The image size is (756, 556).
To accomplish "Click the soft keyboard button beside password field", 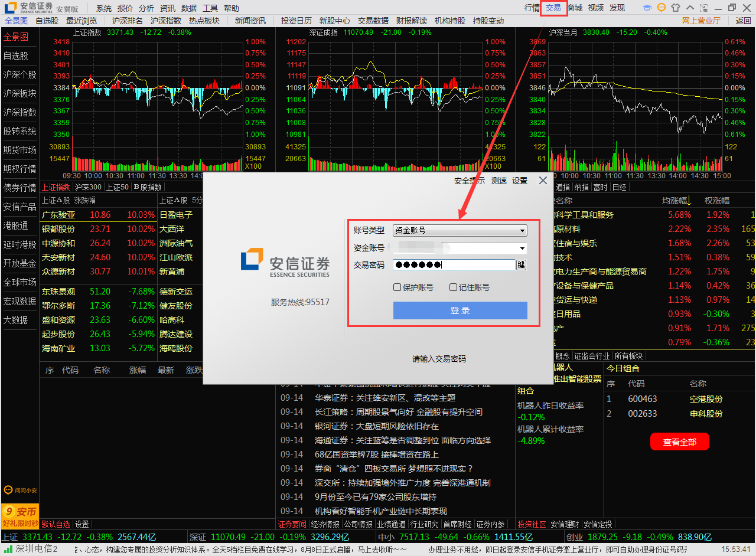I will click(521, 265).
